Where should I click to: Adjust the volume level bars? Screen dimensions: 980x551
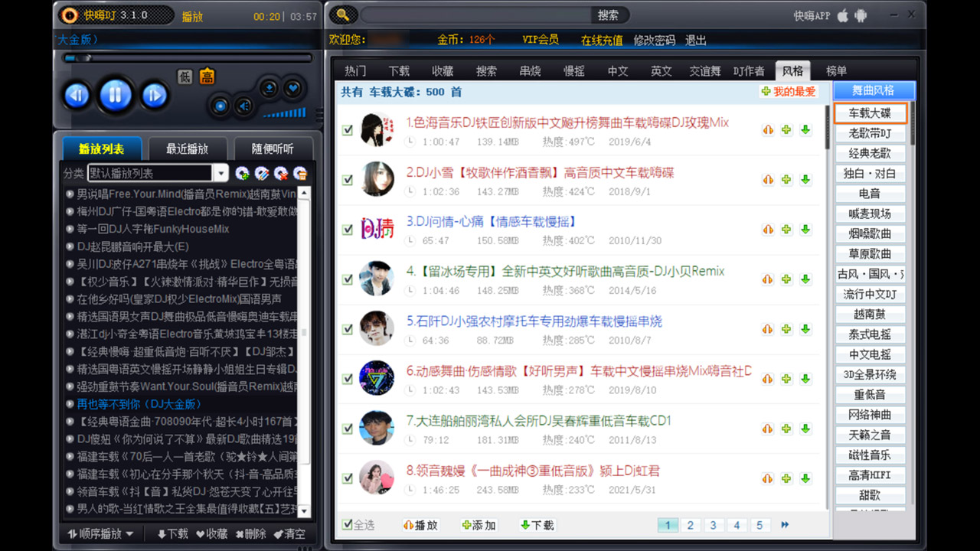(x=285, y=113)
